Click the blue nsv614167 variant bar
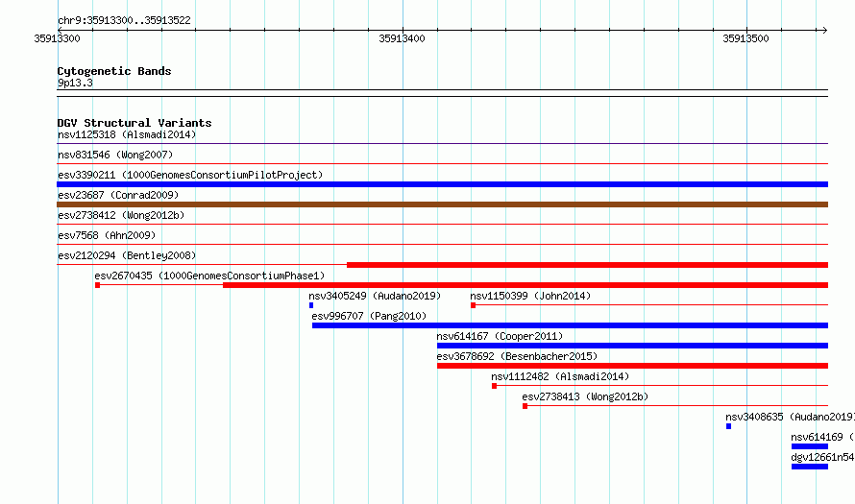Viewport: 855px width, 504px height. (x=632, y=346)
